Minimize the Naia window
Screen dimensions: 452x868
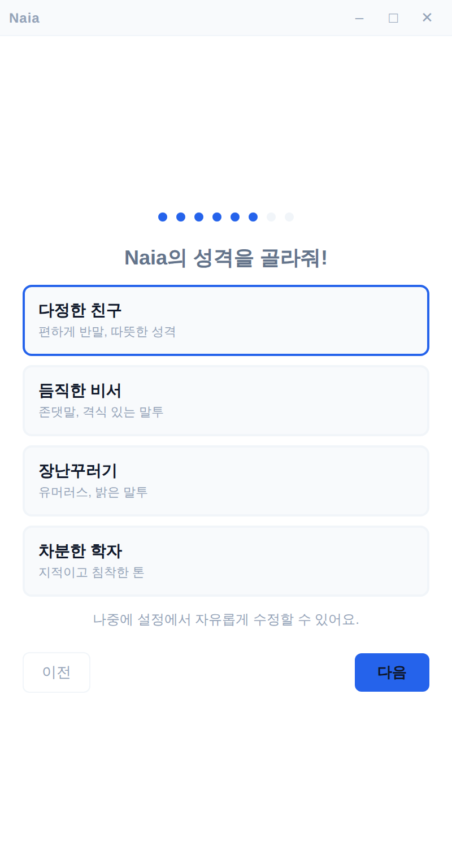[360, 18]
